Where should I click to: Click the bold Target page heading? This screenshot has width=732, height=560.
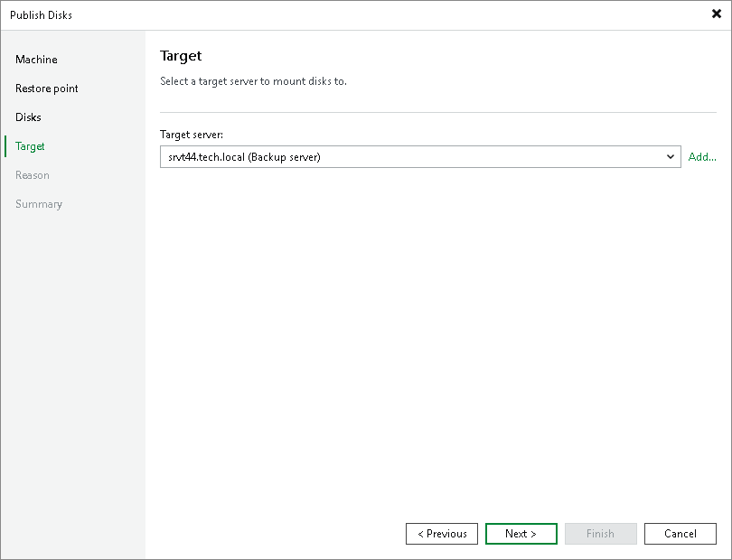(181, 56)
